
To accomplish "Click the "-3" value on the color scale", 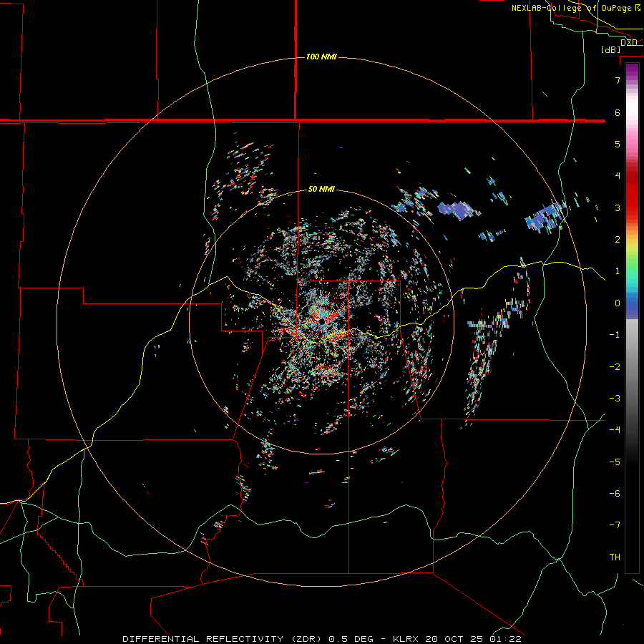I will pos(615,399).
